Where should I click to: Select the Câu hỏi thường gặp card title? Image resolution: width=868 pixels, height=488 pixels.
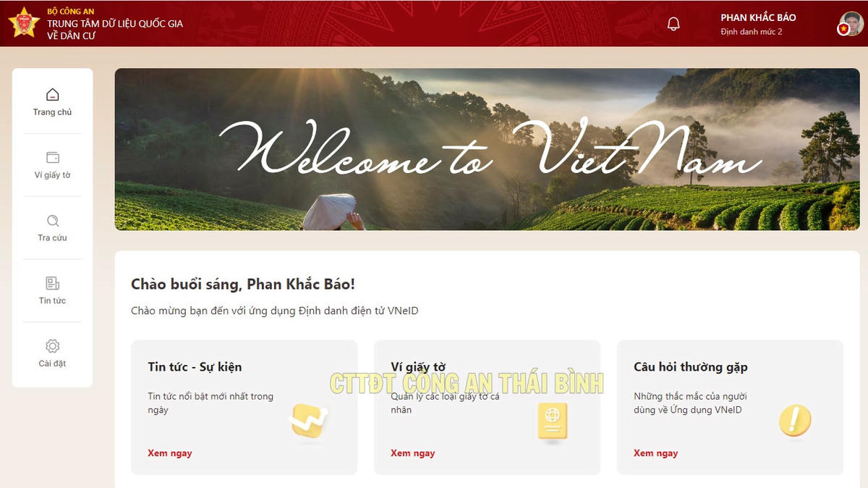click(x=691, y=367)
